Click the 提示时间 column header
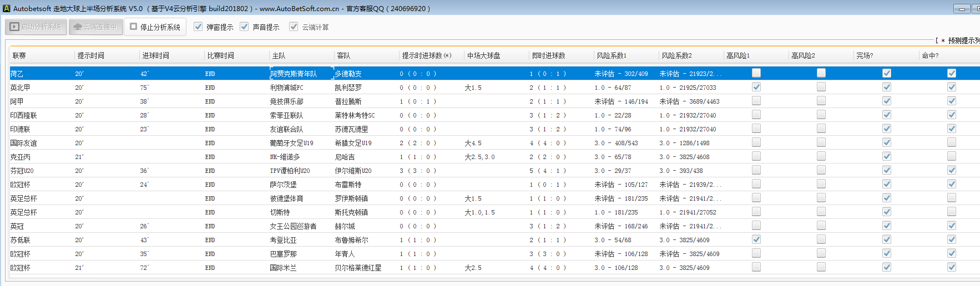The height and width of the screenshot is (286, 980). point(90,55)
